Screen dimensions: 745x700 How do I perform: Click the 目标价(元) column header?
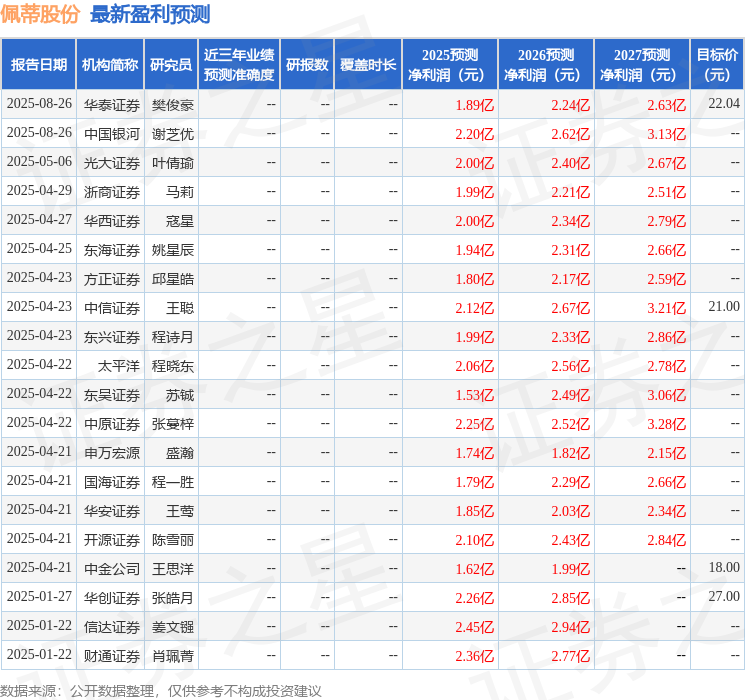(716, 65)
